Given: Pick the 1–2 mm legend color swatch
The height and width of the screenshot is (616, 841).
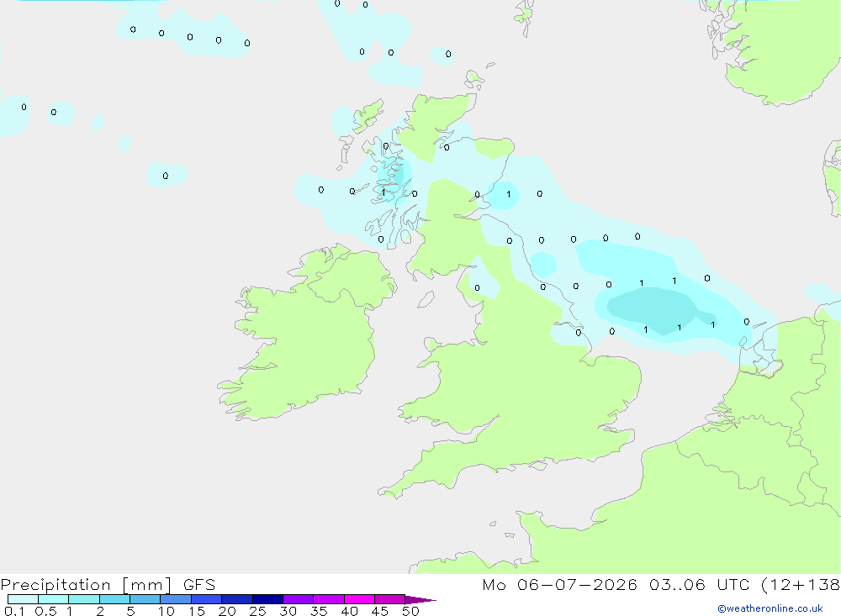Looking at the screenshot, I should click(83, 599).
